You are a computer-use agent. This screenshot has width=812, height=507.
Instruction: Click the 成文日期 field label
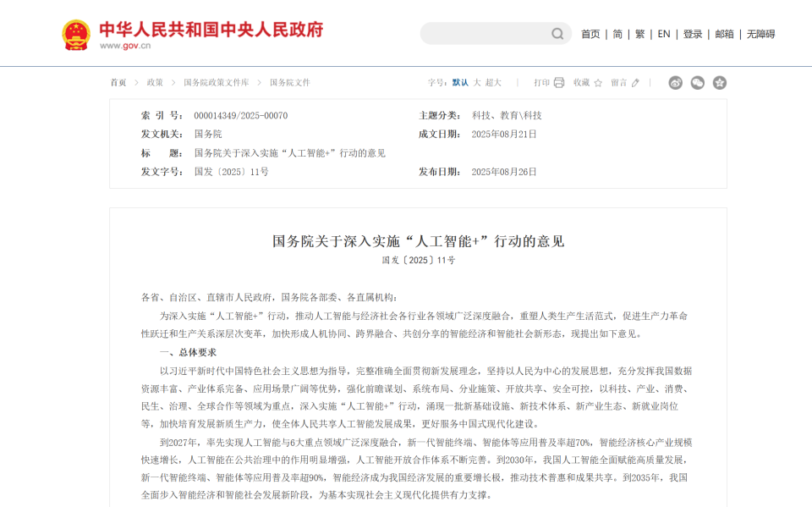click(x=440, y=135)
